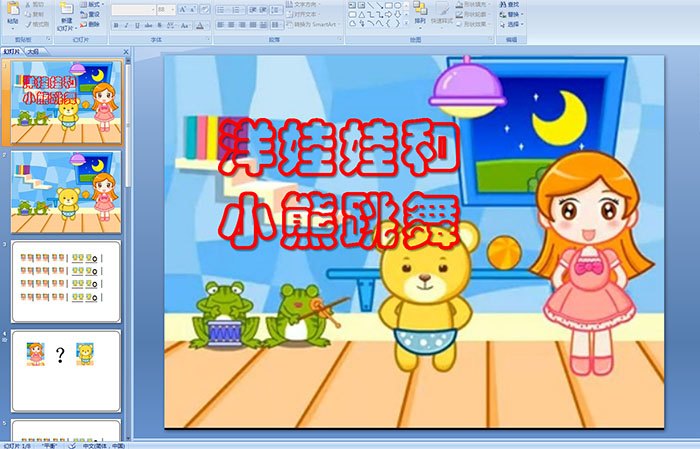Toggle Strikethrough formatting
This screenshot has height=449, width=700.
click(x=149, y=26)
